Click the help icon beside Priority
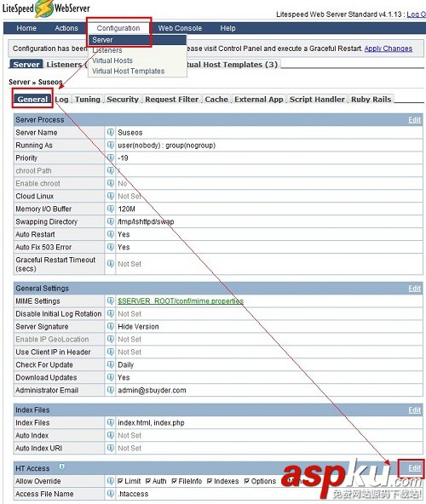This screenshot has height=504, width=426. coord(111,157)
